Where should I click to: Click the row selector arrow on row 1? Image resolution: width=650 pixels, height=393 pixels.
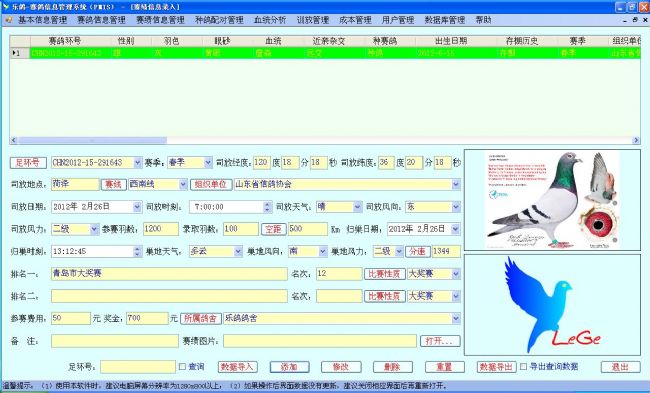point(16,53)
